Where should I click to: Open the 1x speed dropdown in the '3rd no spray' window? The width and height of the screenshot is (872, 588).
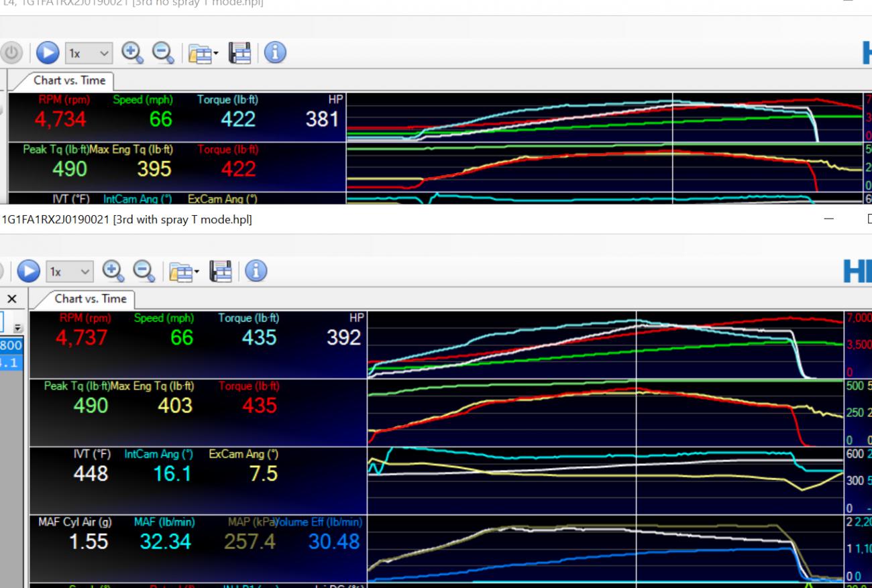click(89, 53)
